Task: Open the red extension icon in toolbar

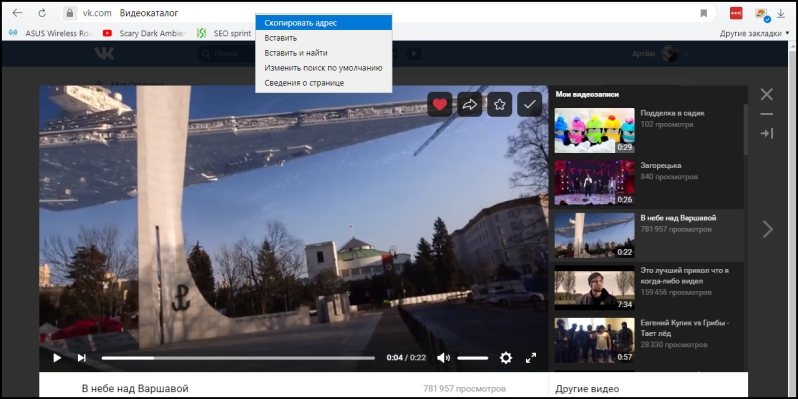Action: (736, 13)
